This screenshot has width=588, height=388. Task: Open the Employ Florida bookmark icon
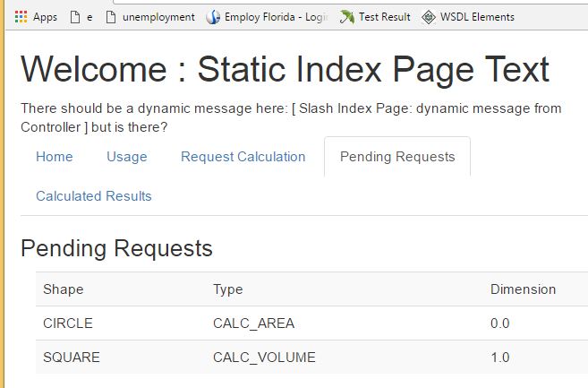click(213, 16)
